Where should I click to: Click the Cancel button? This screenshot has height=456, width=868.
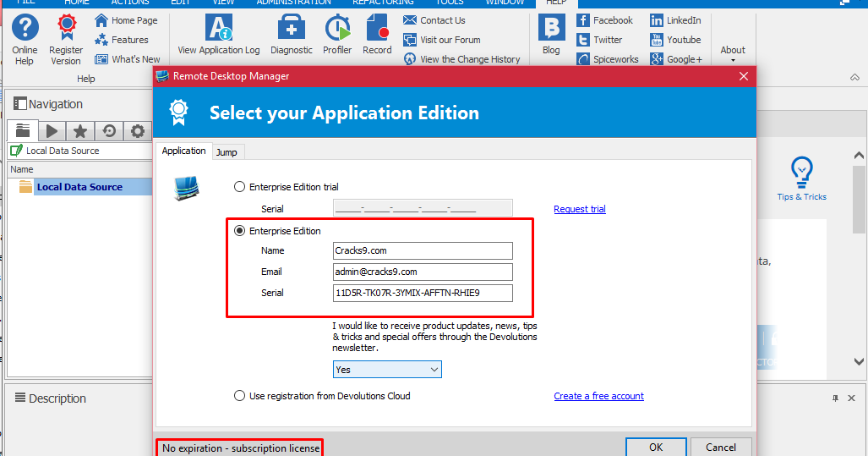[x=721, y=447]
